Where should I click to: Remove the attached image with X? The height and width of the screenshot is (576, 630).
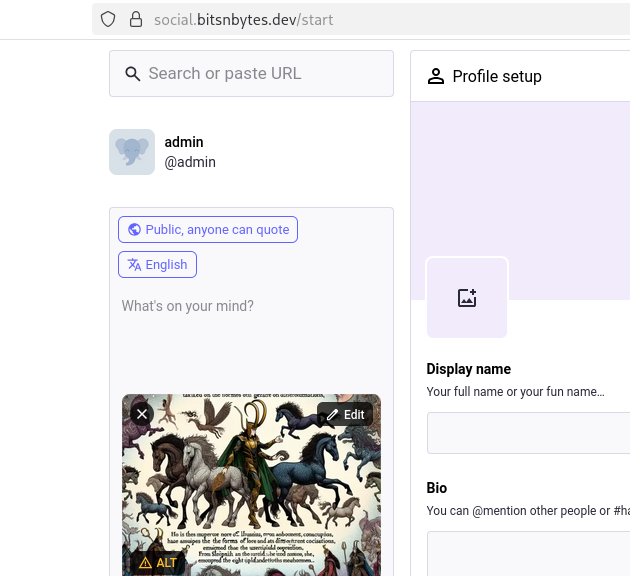pos(142,413)
